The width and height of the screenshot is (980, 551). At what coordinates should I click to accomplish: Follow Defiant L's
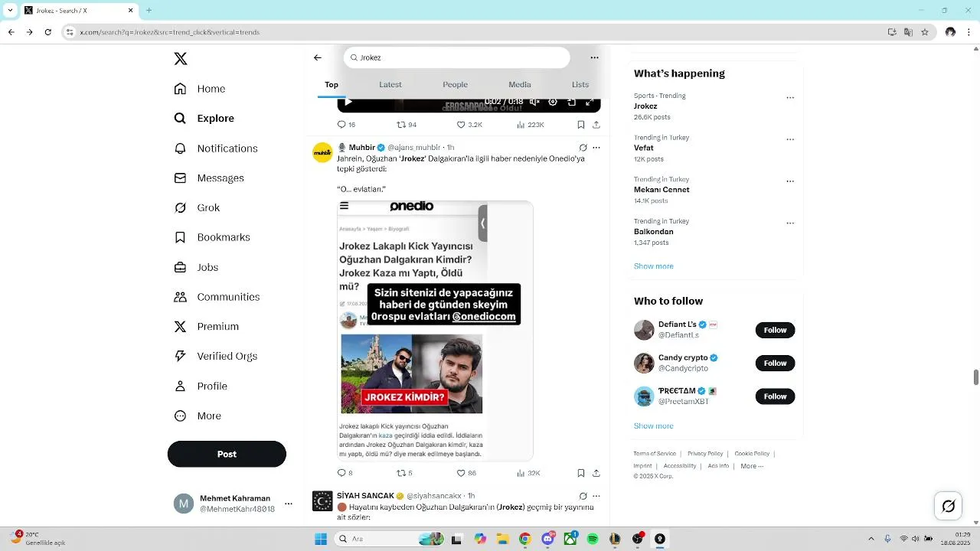coord(775,330)
